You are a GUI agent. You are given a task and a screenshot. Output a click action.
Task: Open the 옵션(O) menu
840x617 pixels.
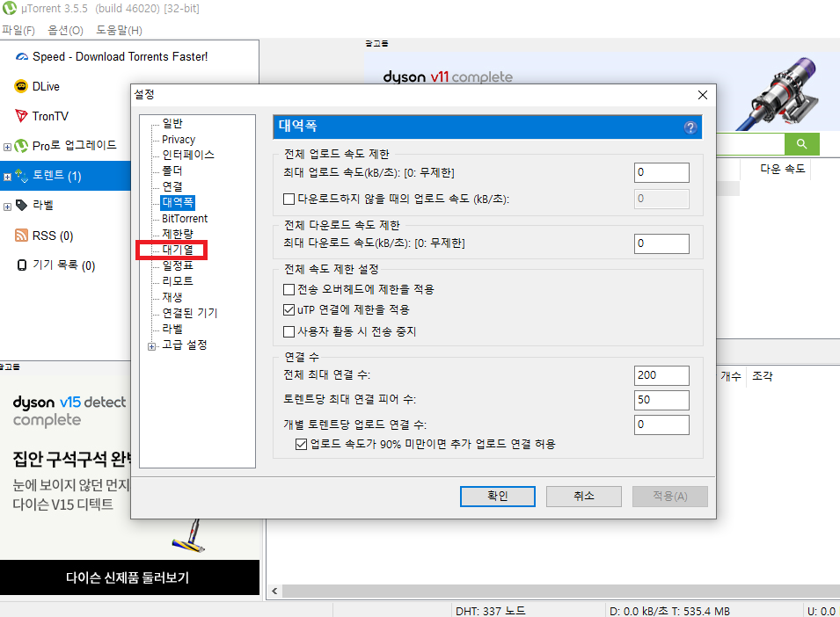click(x=65, y=31)
